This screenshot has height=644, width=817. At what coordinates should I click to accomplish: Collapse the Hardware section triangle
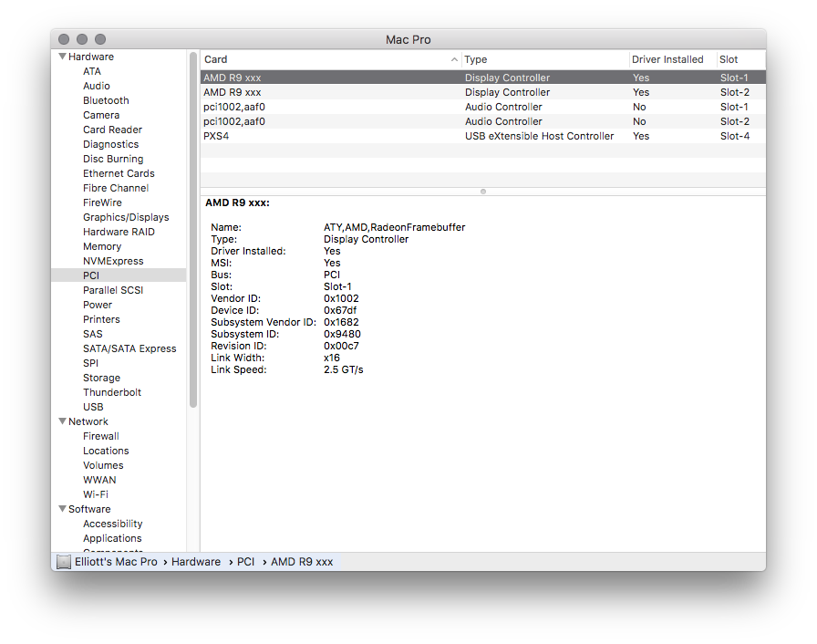63,57
